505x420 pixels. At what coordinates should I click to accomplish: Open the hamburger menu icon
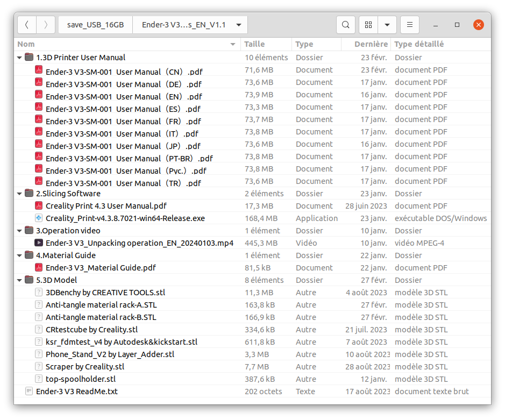click(x=410, y=25)
